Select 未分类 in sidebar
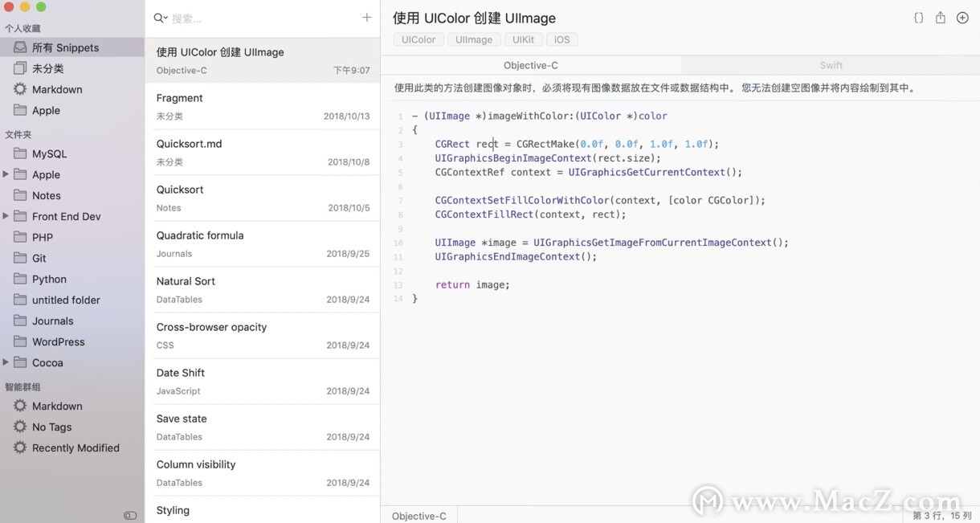Screen dimensions: 980x523 [x=72, y=68]
